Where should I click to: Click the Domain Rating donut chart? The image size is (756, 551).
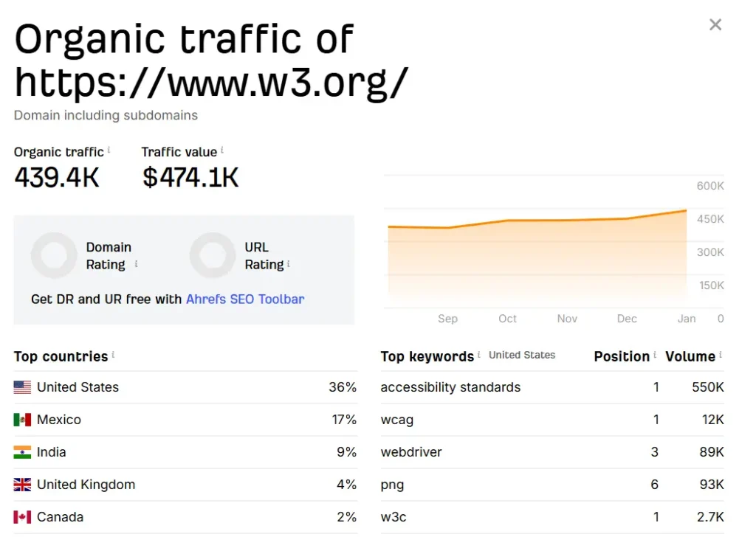54,255
